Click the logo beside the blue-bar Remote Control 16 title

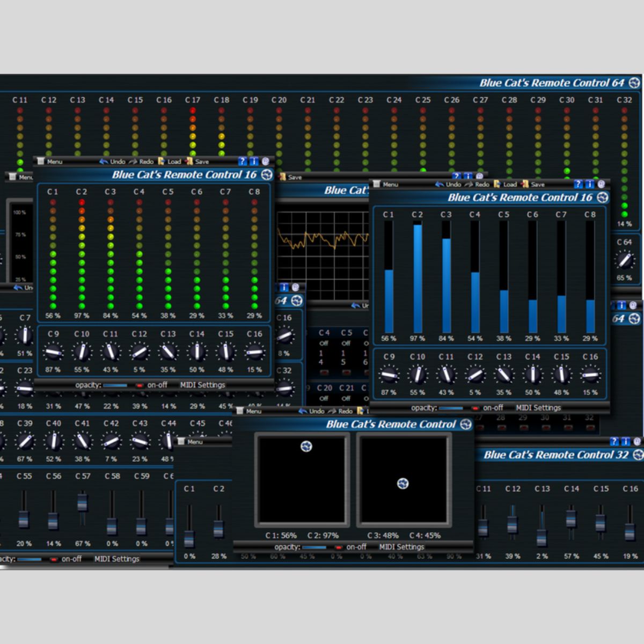click(603, 197)
